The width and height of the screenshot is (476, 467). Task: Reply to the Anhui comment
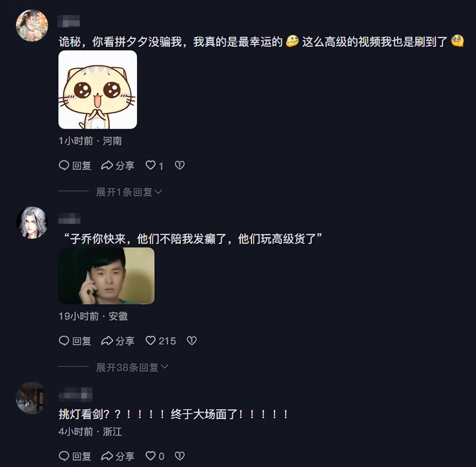pyautogui.click(x=75, y=341)
